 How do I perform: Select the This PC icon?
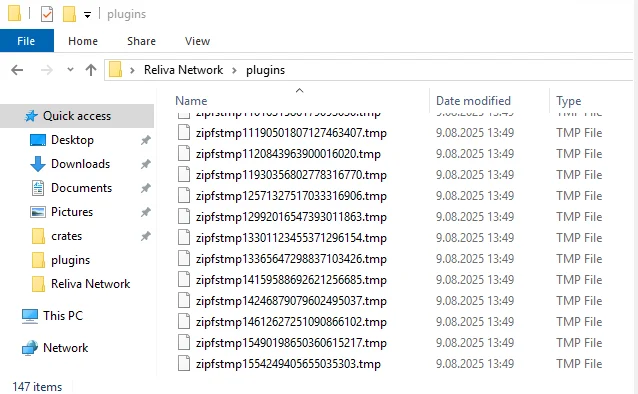[x=30, y=316]
